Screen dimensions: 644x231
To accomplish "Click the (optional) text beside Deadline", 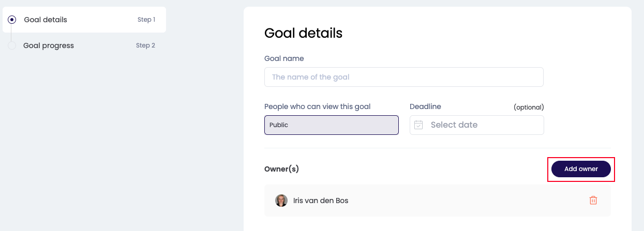I will [529, 107].
